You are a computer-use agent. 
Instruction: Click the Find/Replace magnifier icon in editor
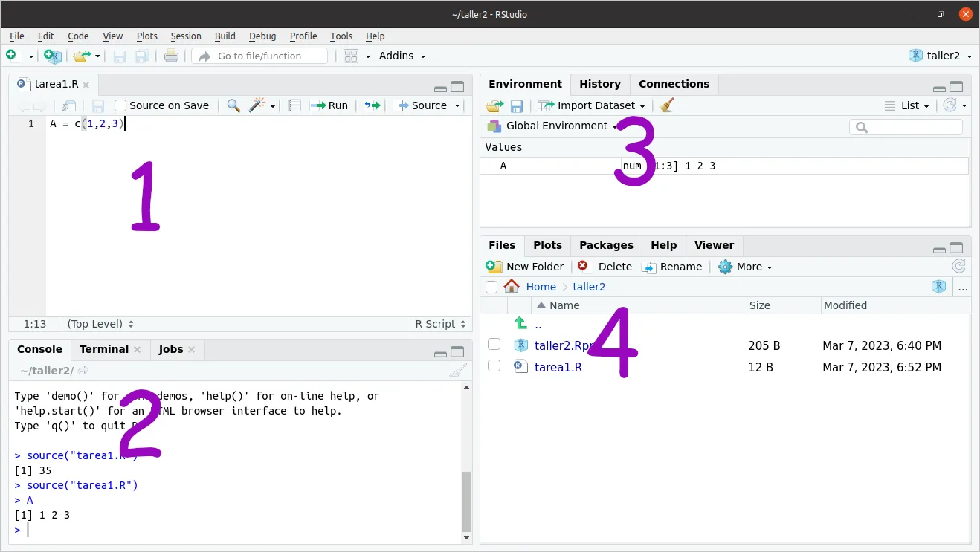(233, 105)
